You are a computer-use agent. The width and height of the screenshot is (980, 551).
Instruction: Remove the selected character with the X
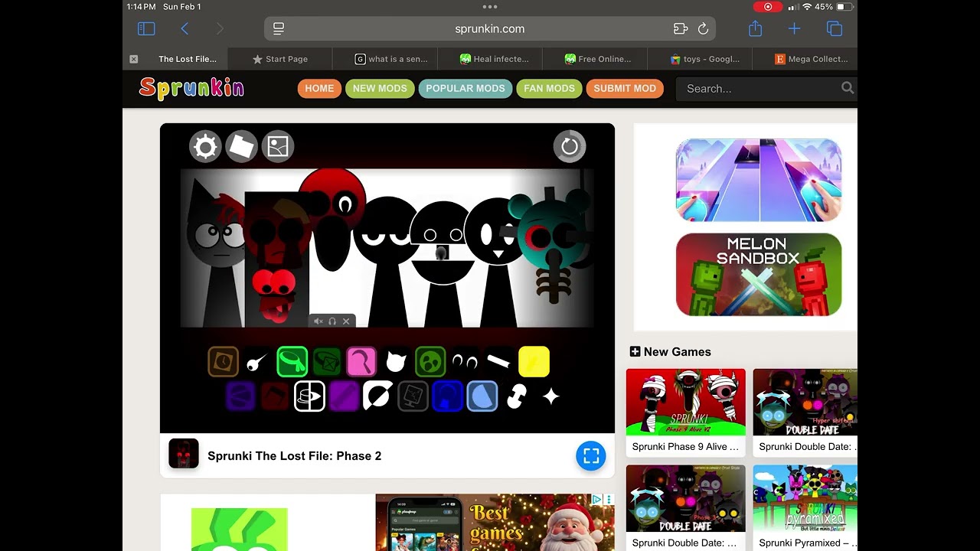coord(346,321)
